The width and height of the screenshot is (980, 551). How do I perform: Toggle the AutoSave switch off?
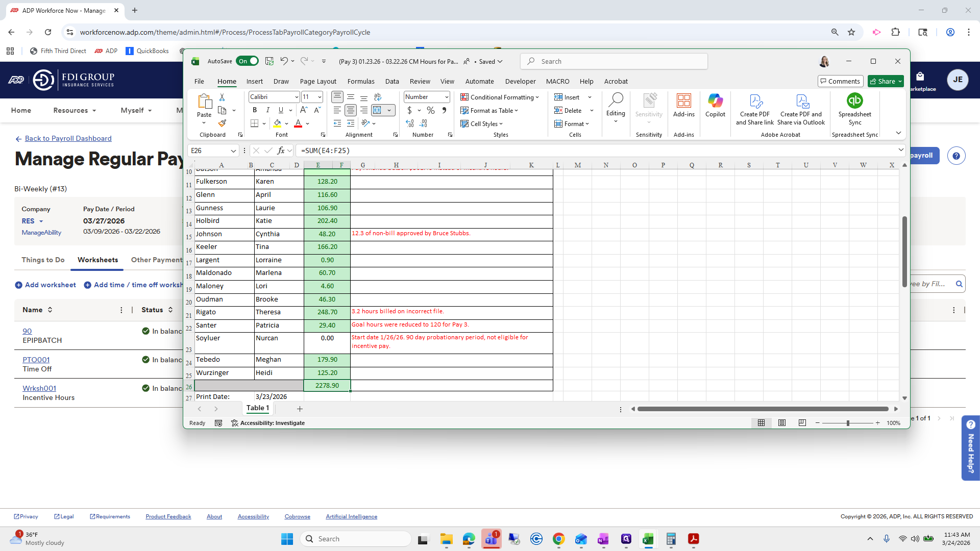248,61
